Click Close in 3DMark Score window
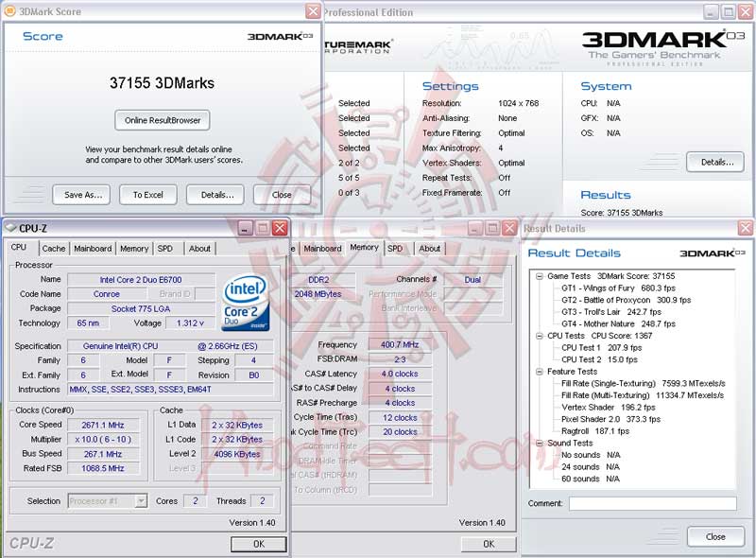This screenshot has width=756, height=558. [282, 195]
